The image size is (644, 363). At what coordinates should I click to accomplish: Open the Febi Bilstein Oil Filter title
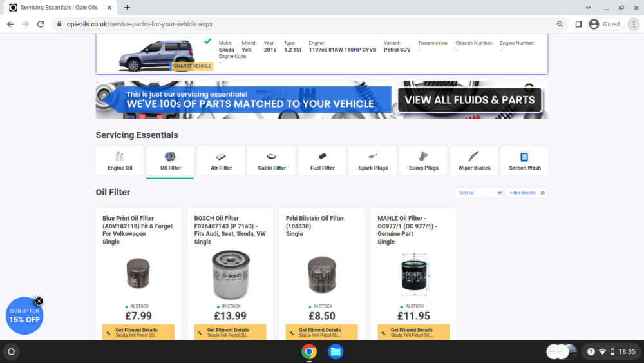(x=315, y=226)
